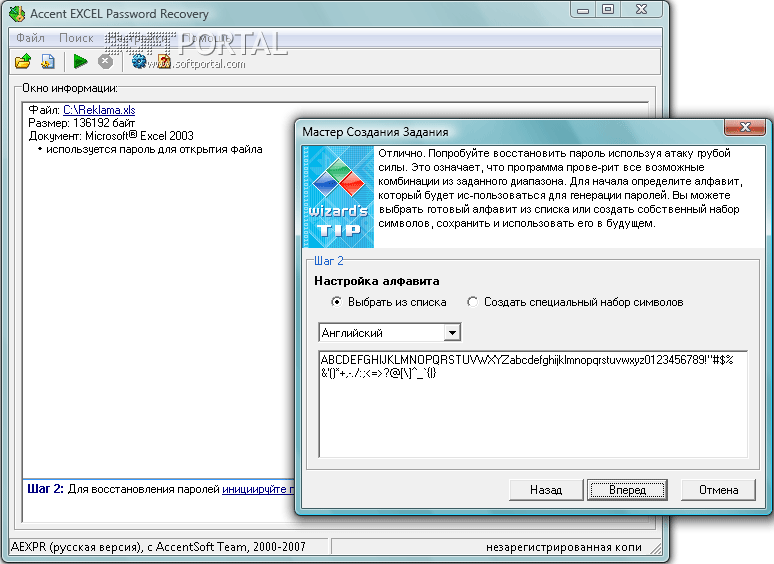The width and height of the screenshot is (774, 564).
Task: Open the Поиск menu
Action: 76,38
